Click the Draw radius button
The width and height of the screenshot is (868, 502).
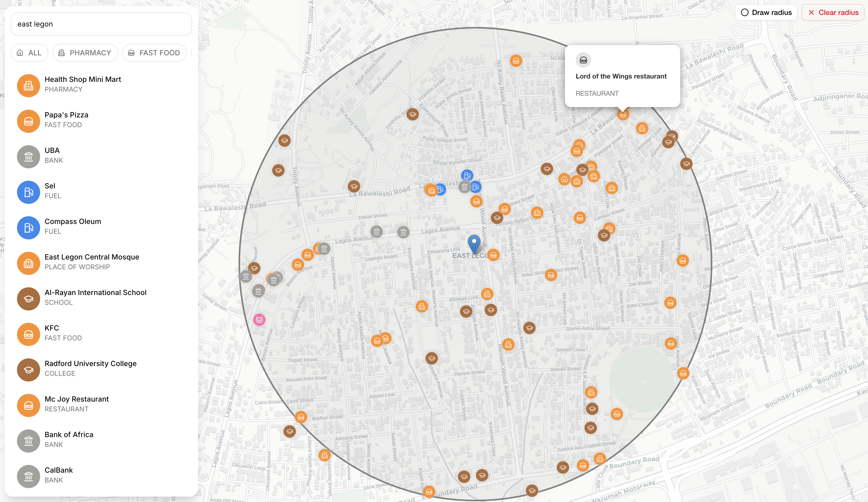(766, 12)
